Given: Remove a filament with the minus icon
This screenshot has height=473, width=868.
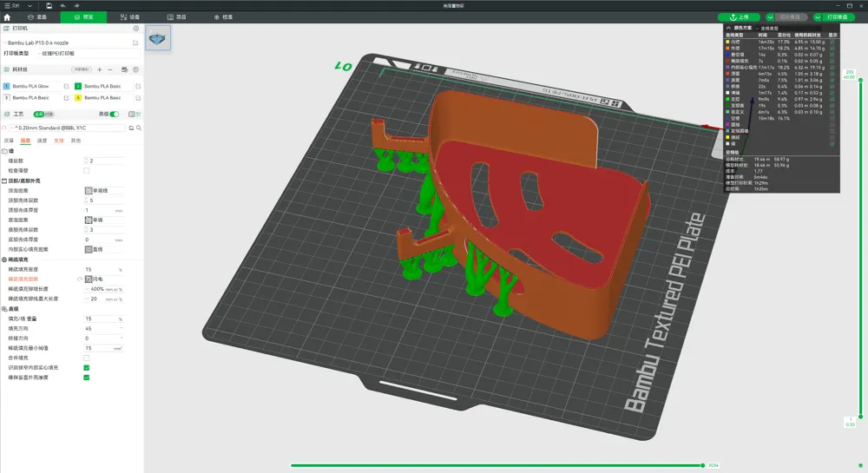Looking at the screenshot, I should tap(110, 69).
